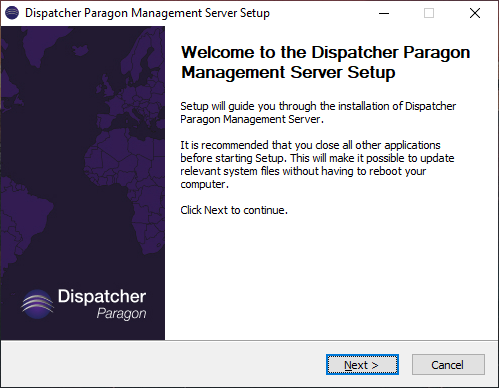Select the 'Setup will guide you' paragraph

click(x=318, y=113)
